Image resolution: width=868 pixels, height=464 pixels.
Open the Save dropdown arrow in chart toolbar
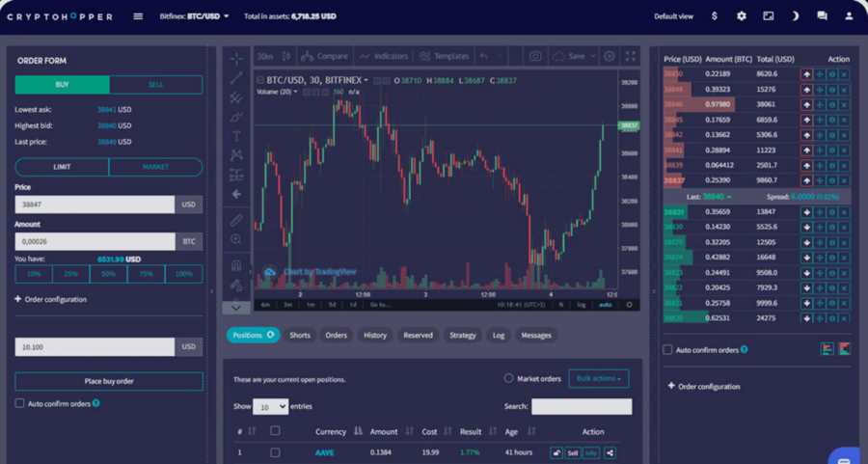pyautogui.click(x=593, y=56)
